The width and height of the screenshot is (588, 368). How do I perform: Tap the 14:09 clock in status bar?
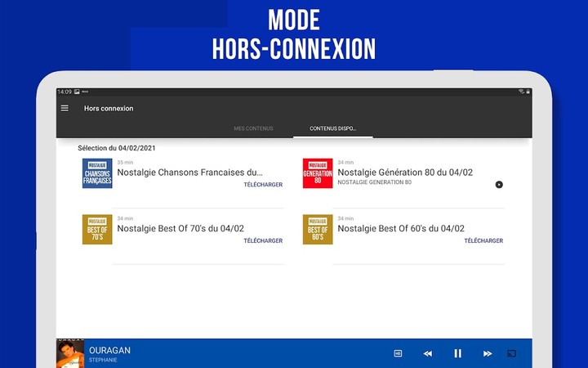[x=65, y=92]
